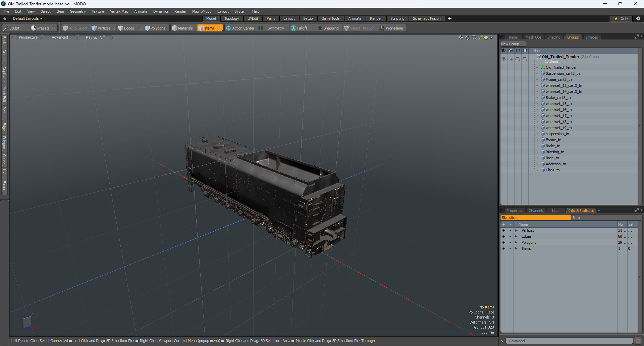Activate Items selection mode
Screen dimensions: 644x346
click(210, 28)
